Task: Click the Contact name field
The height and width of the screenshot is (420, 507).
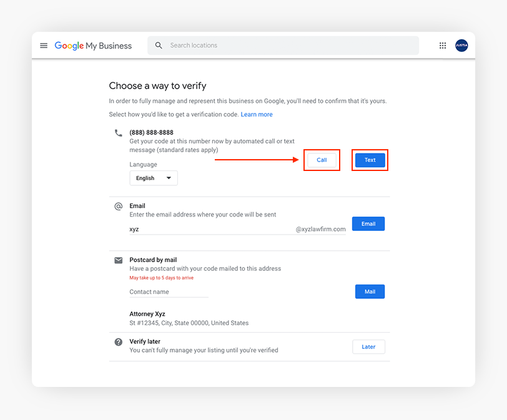Action: coord(169,292)
